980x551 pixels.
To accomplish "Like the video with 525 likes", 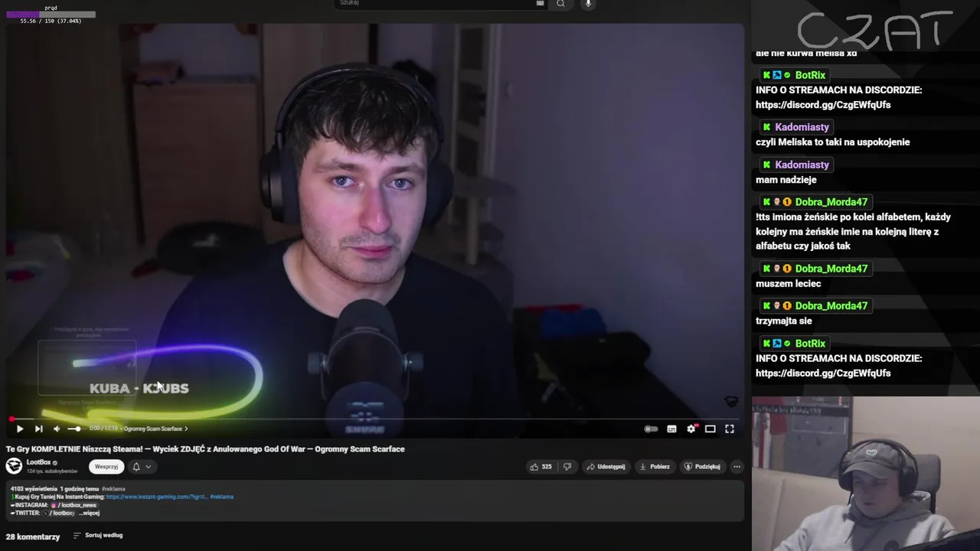I will [x=541, y=466].
